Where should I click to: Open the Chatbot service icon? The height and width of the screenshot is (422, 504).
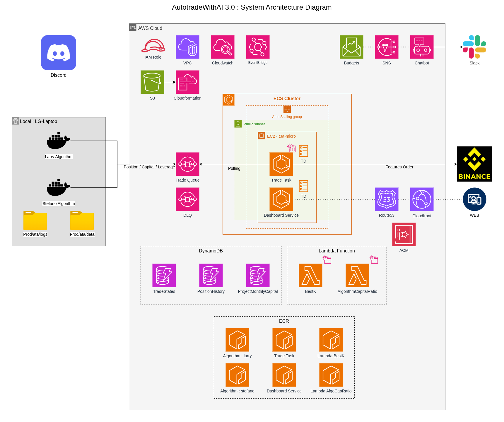(x=422, y=47)
